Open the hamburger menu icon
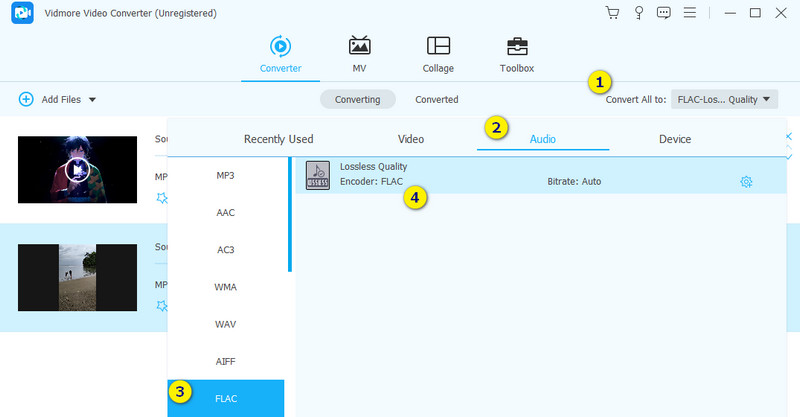This screenshot has width=800, height=417. pyautogui.click(x=689, y=13)
